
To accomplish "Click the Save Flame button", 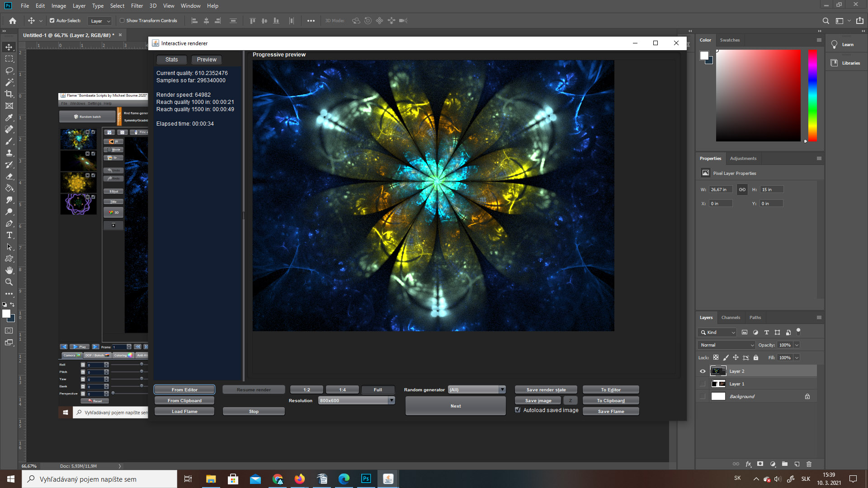I will 611,412.
